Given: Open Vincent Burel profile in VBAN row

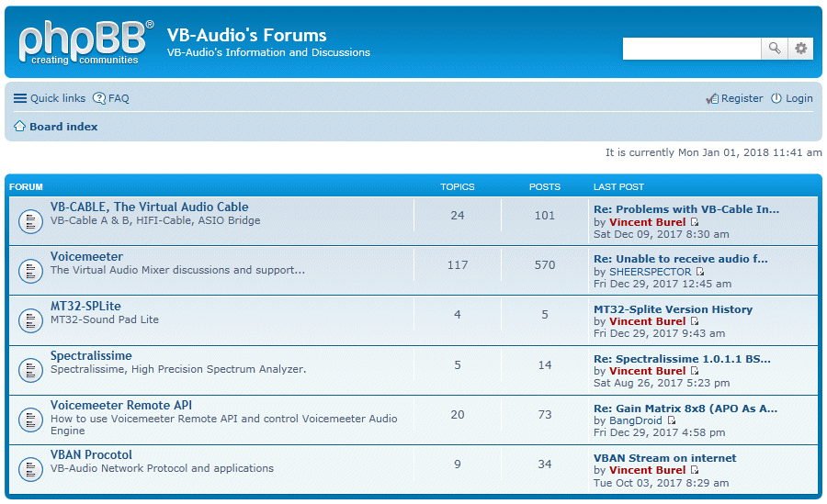Looking at the screenshot, I should [x=647, y=470].
